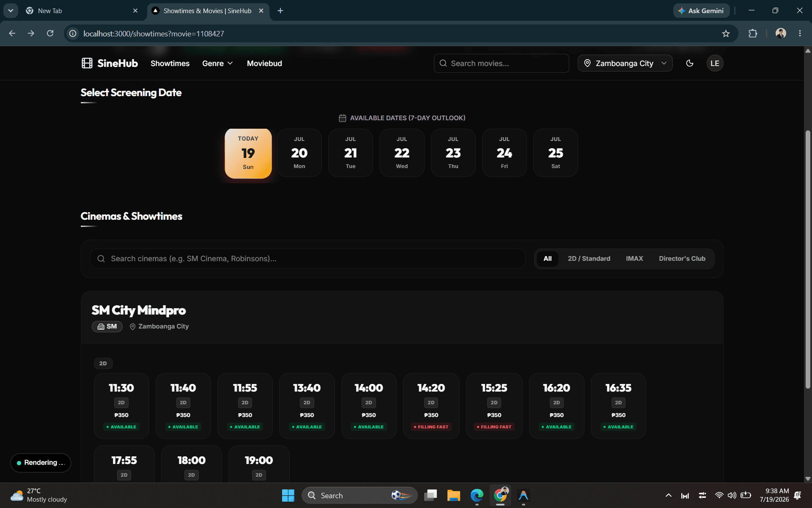The width and height of the screenshot is (812, 508).
Task: Open File Explorer from taskbar
Action: [x=453, y=495]
